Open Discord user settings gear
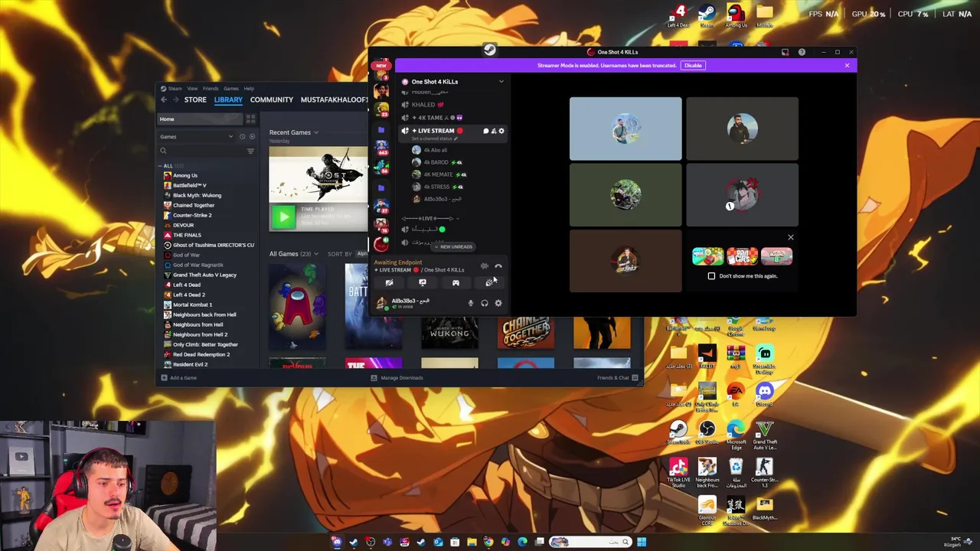 tap(498, 303)
